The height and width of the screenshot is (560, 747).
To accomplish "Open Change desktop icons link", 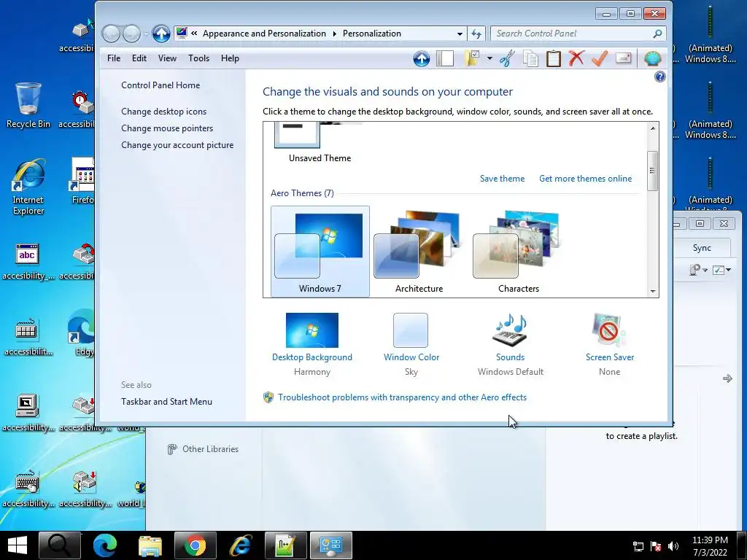I will (164, 112).
